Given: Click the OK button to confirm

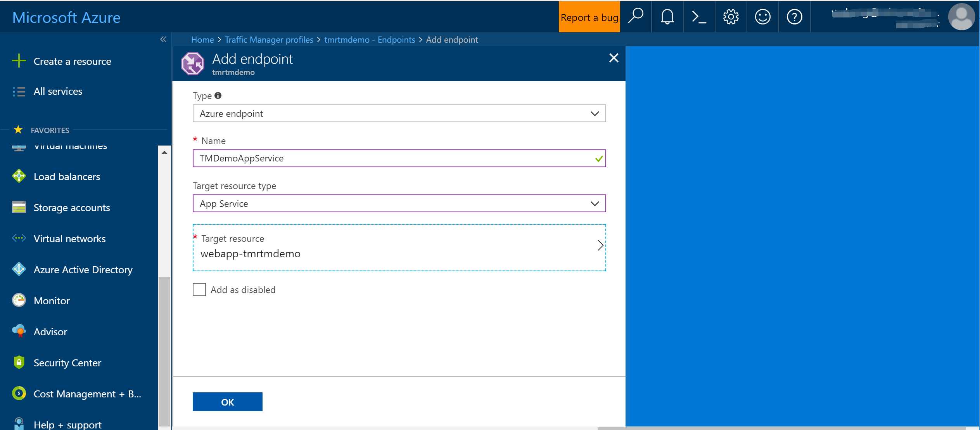Looking at the screenshot, I should click(228, 402).
